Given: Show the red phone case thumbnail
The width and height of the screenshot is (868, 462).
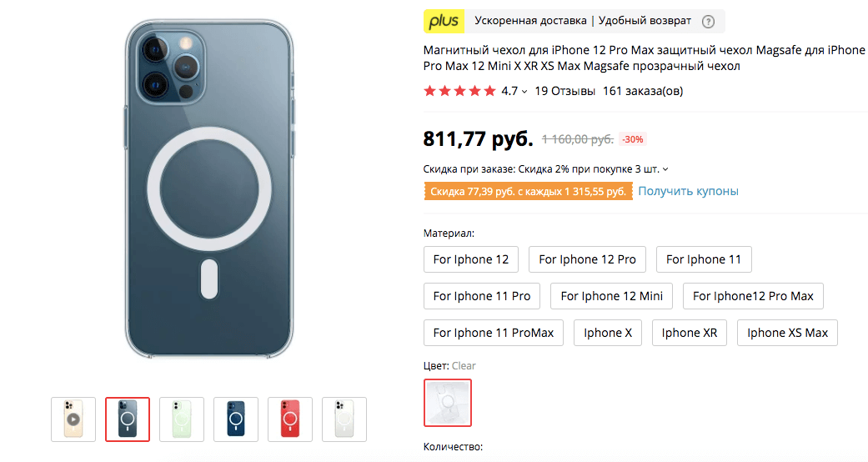Looking at the screenshot, I should [x=290, y=419].
